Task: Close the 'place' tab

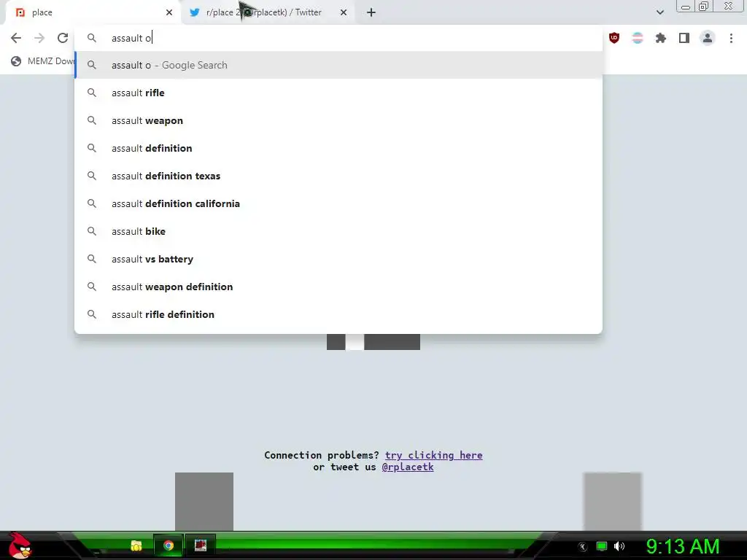Action: pyautogui.click(x=169, y=12)
